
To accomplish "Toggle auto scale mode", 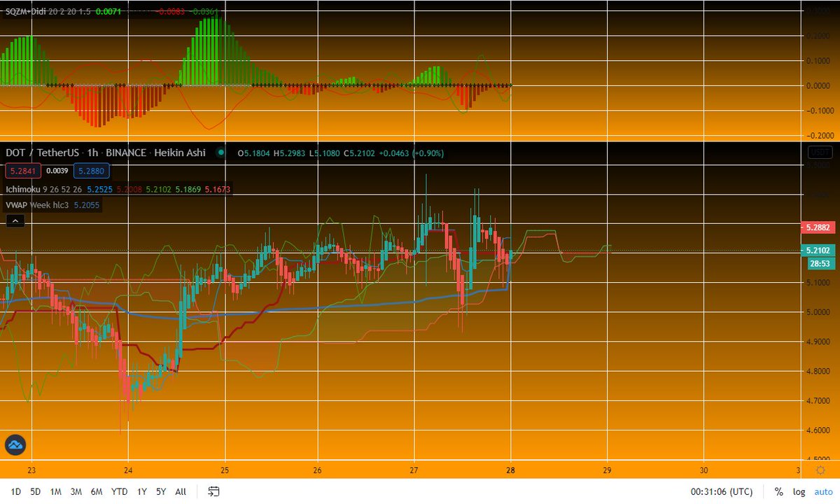I will tap(823, 491).
